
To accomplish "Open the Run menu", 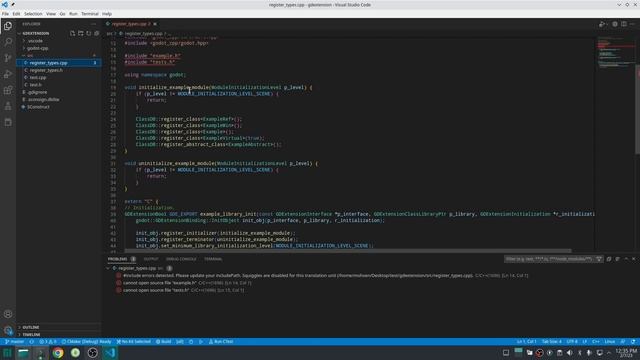I will click(73, 13).
